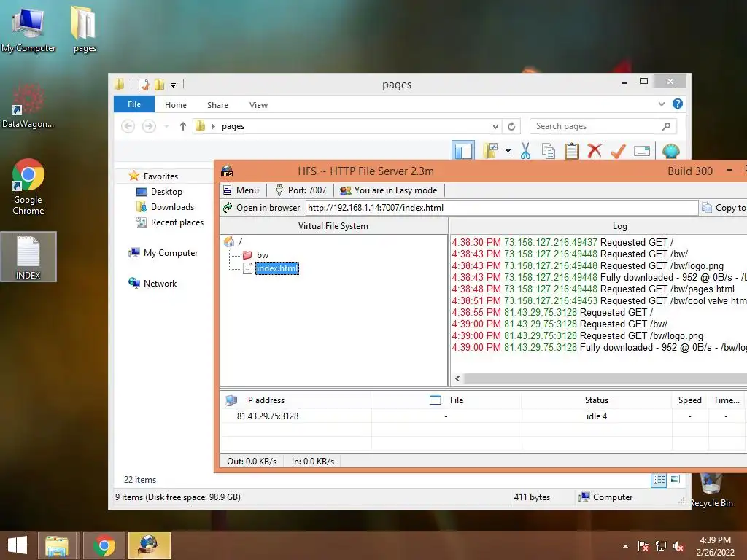Open recent locations dropdown arrow

(166, 126)
